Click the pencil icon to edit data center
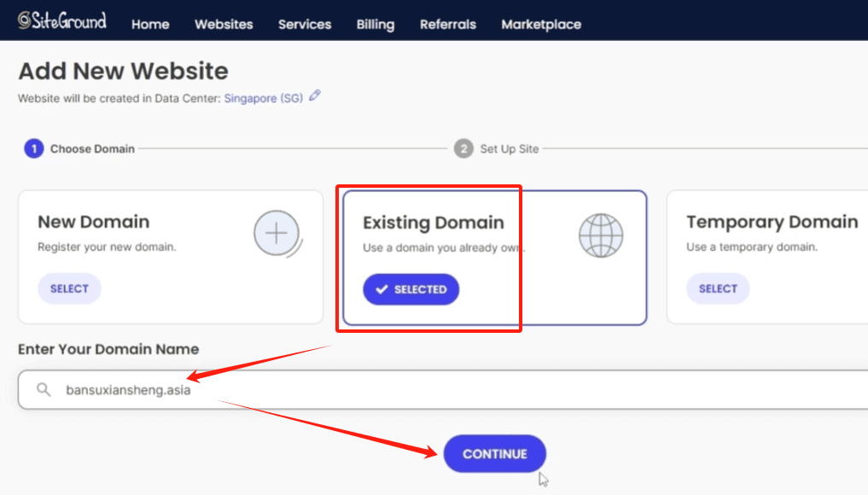 tap(315, 96)
